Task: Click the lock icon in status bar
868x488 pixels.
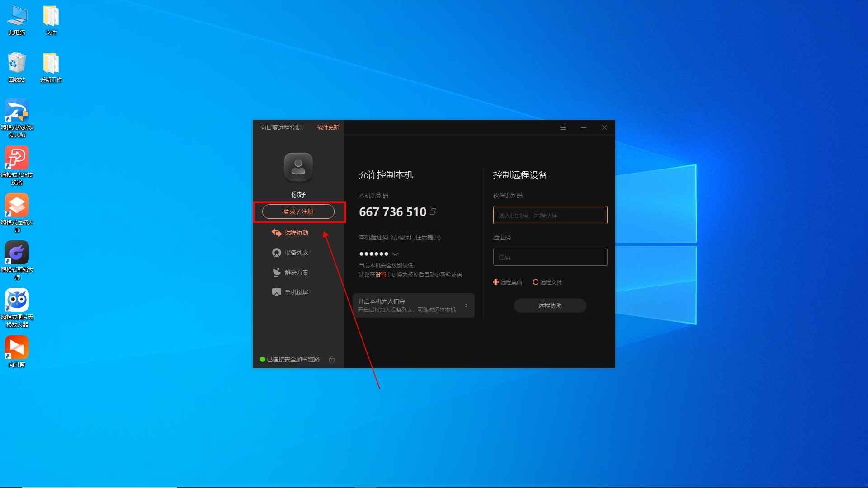Action: [332, 359]
